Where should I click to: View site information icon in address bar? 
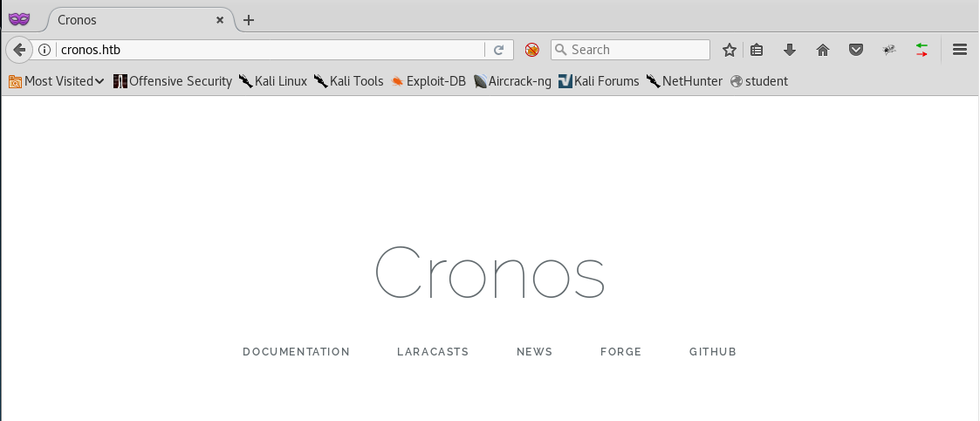(45, 50)
